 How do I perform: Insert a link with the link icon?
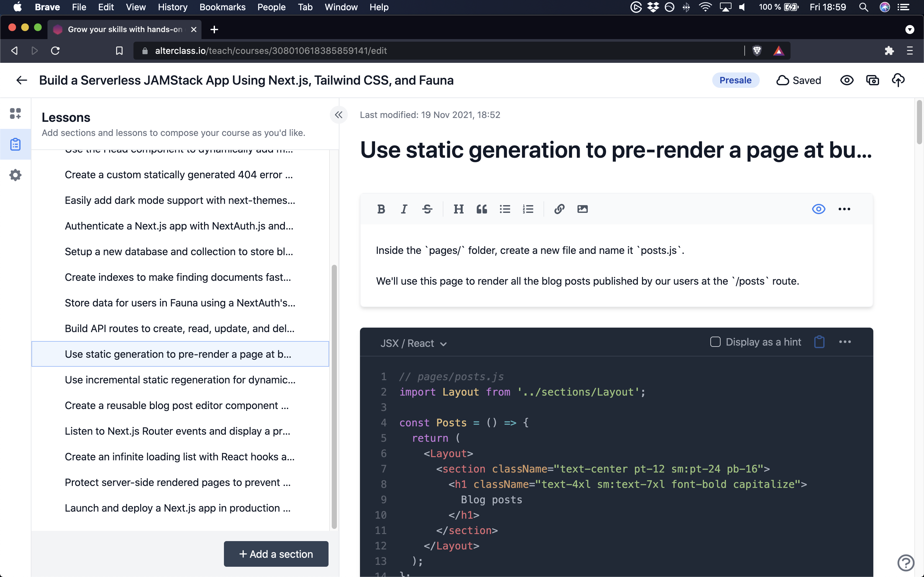(x=559, y=209)
